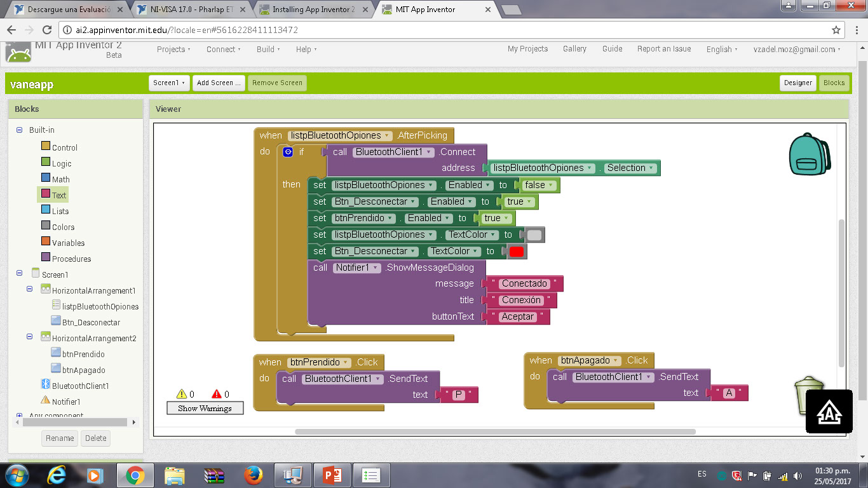Image resolution: width=868 pixels, height=488 pixels.
Task: Open the false value dropdown in Enabled block
Action: [x=539, y=185]
